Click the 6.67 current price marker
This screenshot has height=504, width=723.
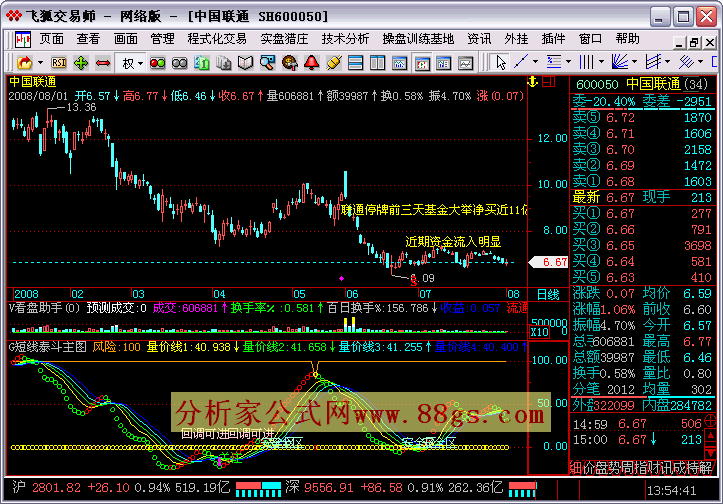point(549,262)
